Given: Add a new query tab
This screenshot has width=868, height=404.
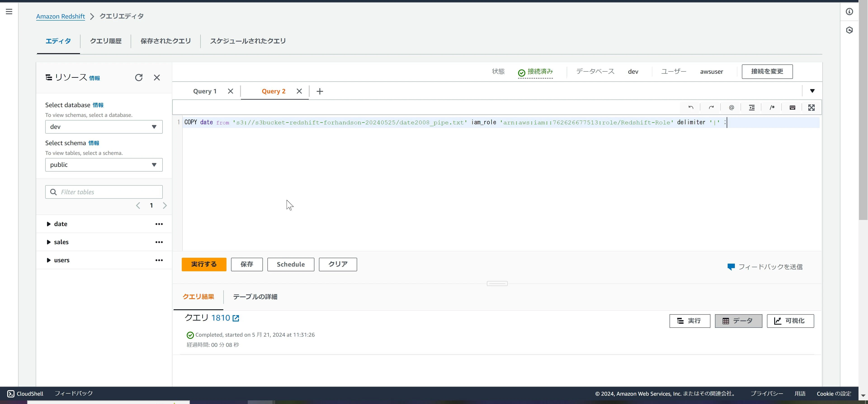Looking at the screenshot, I should (320, 91).
